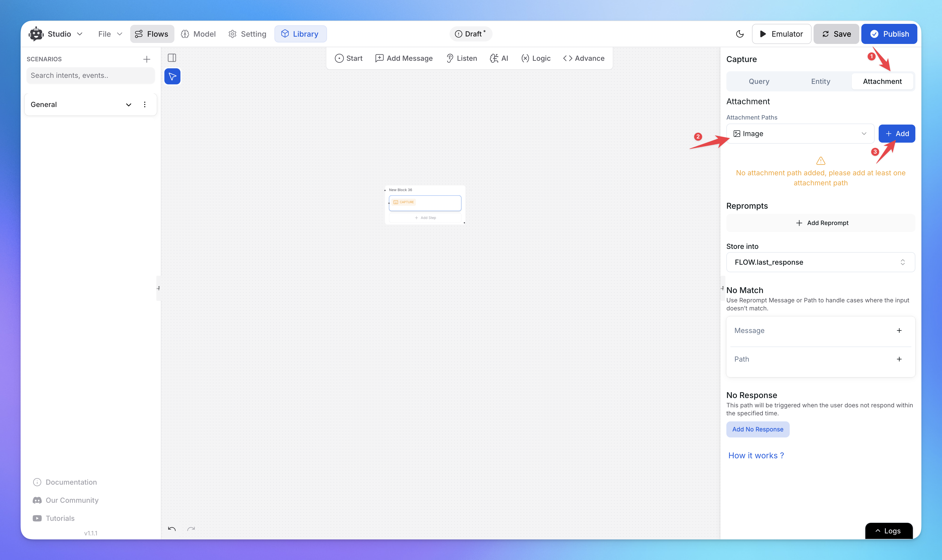Click the attachment warning triangle icon
Viewport: 942px width, 560px height.
coord(820,161)
